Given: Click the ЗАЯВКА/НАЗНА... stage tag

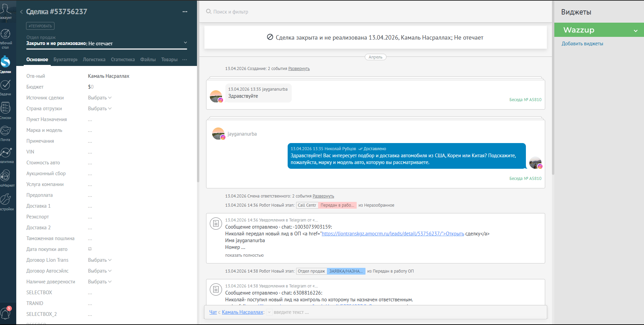Looking at the screenshot, I should coord(346,271).
